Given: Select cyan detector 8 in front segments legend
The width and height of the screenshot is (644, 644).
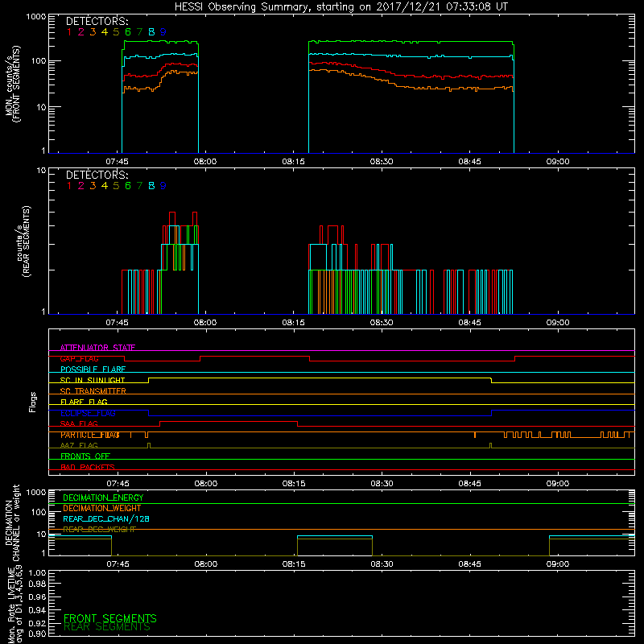Looking at the screenshot, I should pyautogui.click(x=151, y=32).
